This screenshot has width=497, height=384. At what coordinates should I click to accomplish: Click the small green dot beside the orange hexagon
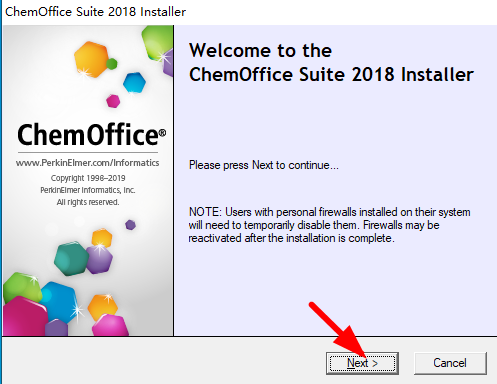click(112, 63)
